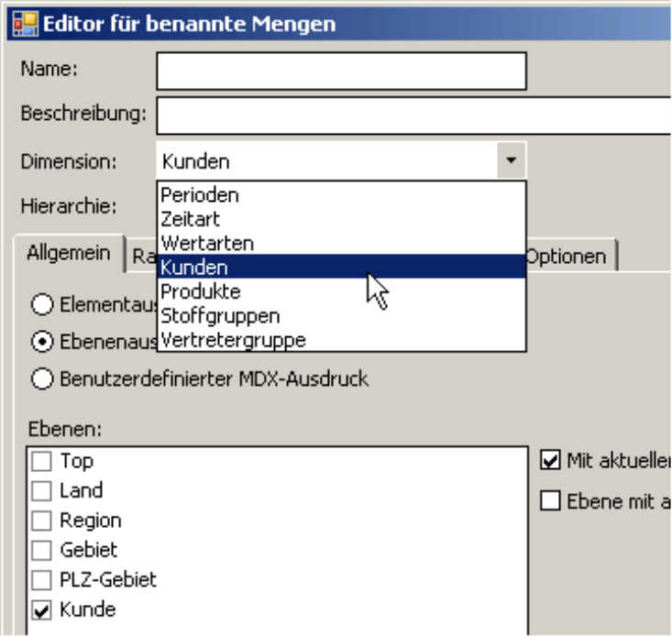Select the Elementauswahl radio button
672x636 pixels.
coord(42,304)
